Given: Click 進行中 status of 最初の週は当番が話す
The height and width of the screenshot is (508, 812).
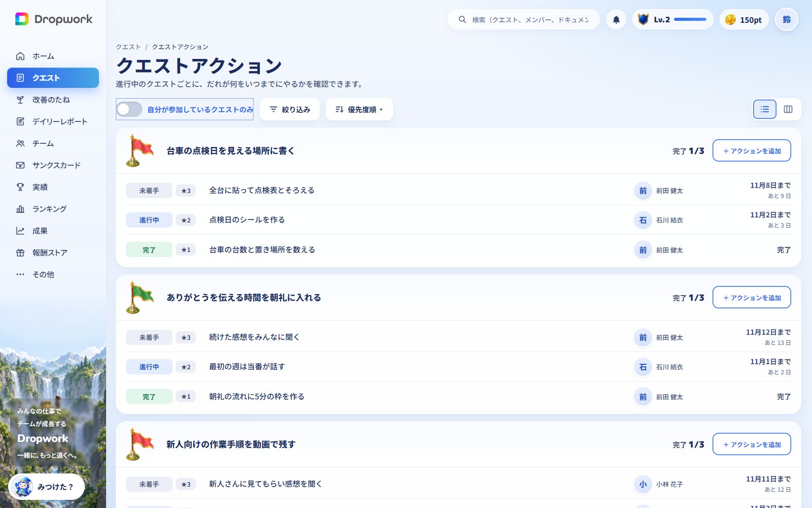Looking at the screenshot, I should (149, 367).
